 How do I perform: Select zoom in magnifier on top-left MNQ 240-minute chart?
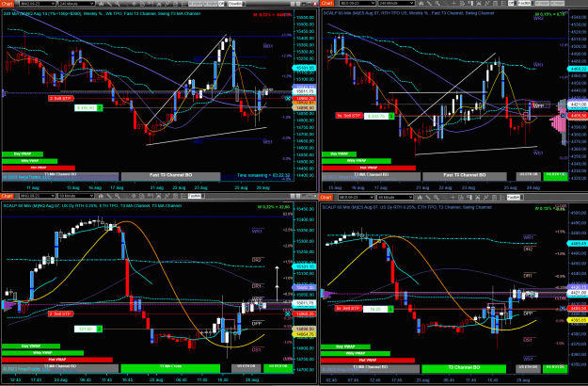[x=117, y=4]
